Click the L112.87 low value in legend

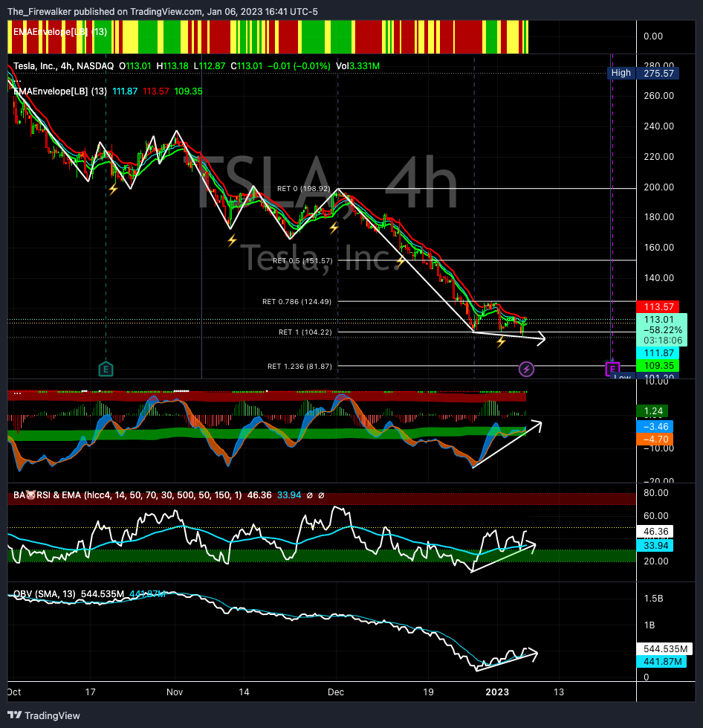point(210,66)
